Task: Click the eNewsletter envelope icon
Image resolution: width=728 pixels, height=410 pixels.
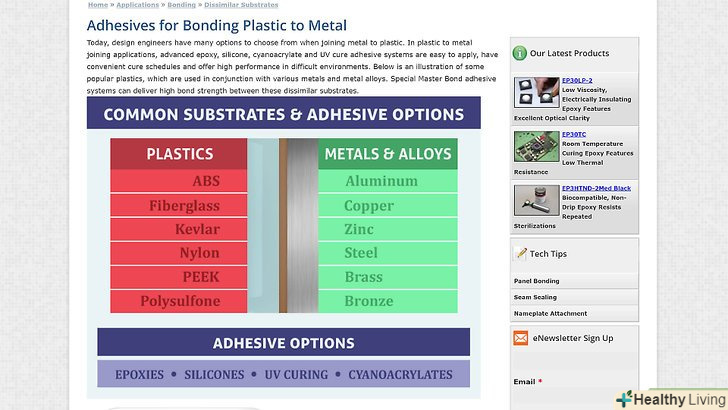Action: click(520, 338)
